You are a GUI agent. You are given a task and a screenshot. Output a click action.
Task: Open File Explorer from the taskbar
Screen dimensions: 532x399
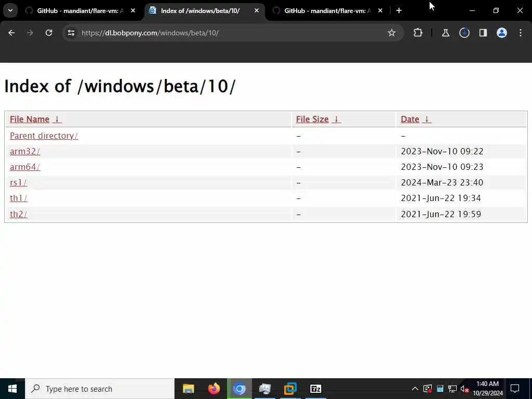coord(188,389)
